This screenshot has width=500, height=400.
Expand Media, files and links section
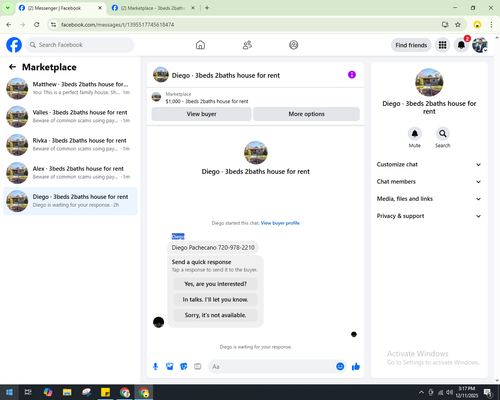[x=429, y=199]
